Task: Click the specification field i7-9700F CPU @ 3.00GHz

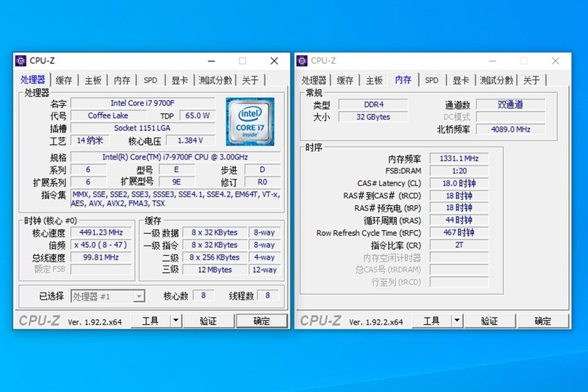Action: [x=176, y=157]
